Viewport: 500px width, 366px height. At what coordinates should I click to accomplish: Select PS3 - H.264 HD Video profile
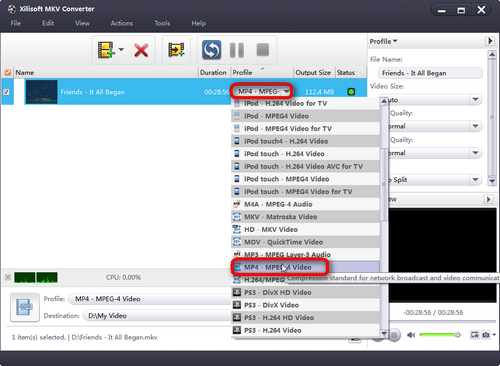[305, 318]
